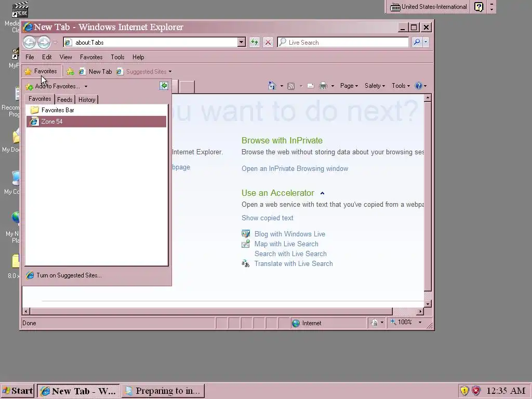Open the Tools menu in menu bar
The height and width of the screenshot is (399, 532).
click(x=117, y=57)
